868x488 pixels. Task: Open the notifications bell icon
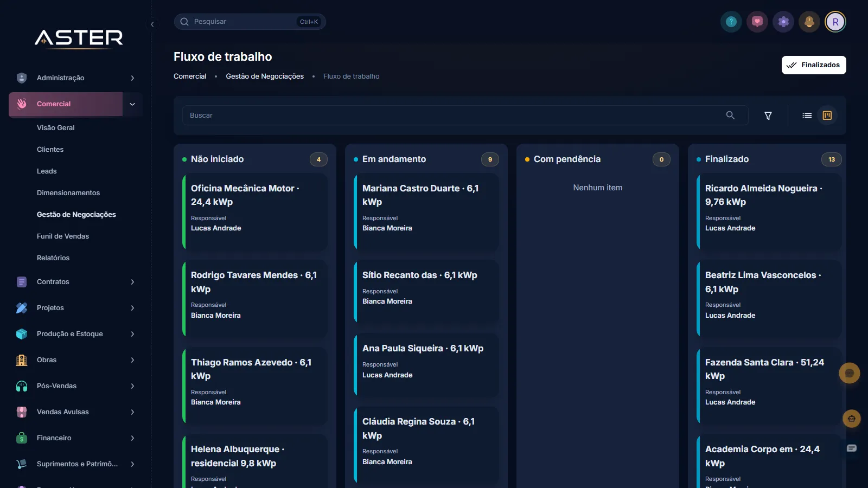[809, 22]
